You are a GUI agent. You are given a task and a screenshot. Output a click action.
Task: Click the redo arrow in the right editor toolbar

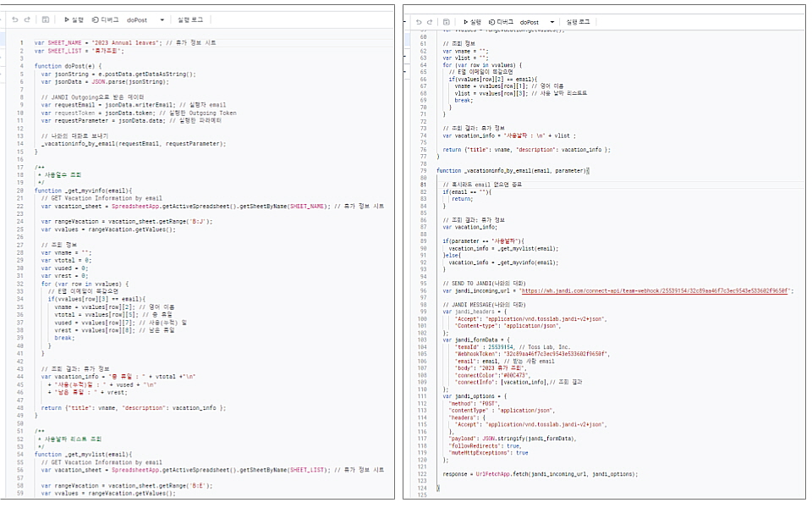point(430,22)
